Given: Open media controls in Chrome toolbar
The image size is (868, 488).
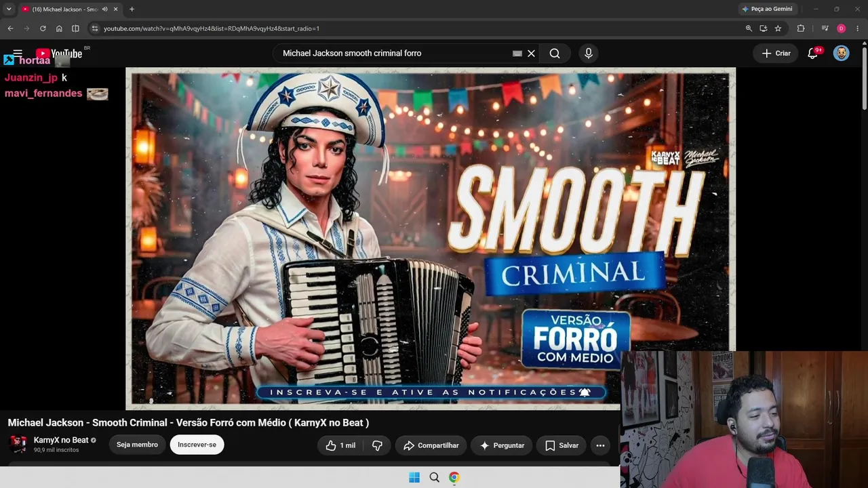Looking at the screenshot, I should (825, 28).
